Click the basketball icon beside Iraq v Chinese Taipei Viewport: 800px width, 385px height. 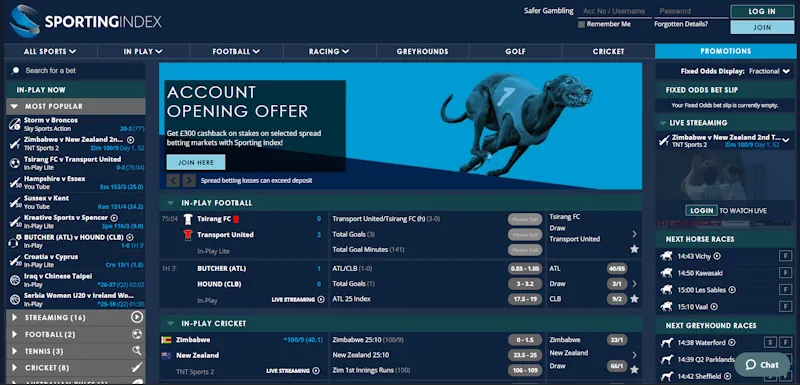click(15, 280)
